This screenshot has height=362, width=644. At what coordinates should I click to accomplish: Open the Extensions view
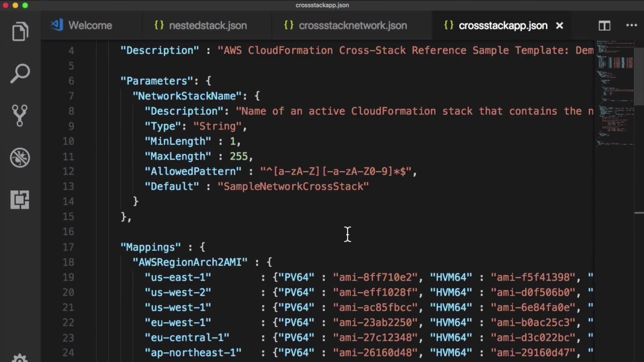coord(20,200)
